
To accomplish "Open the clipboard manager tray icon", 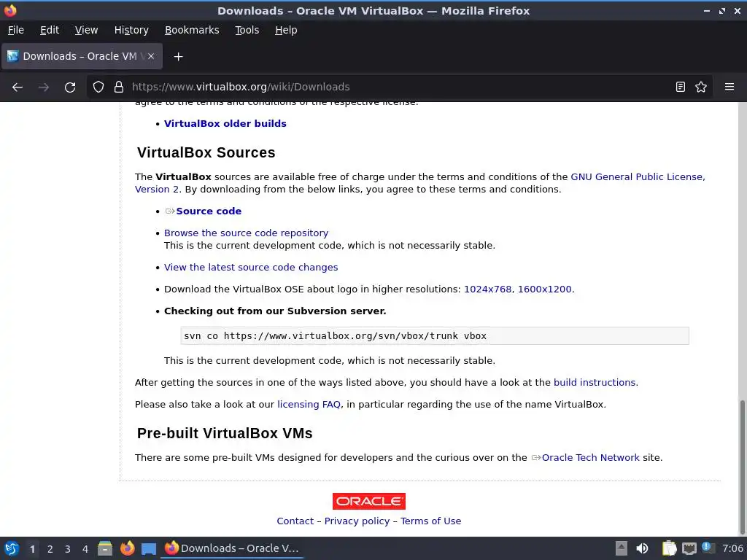I will (x=669, y=548).
